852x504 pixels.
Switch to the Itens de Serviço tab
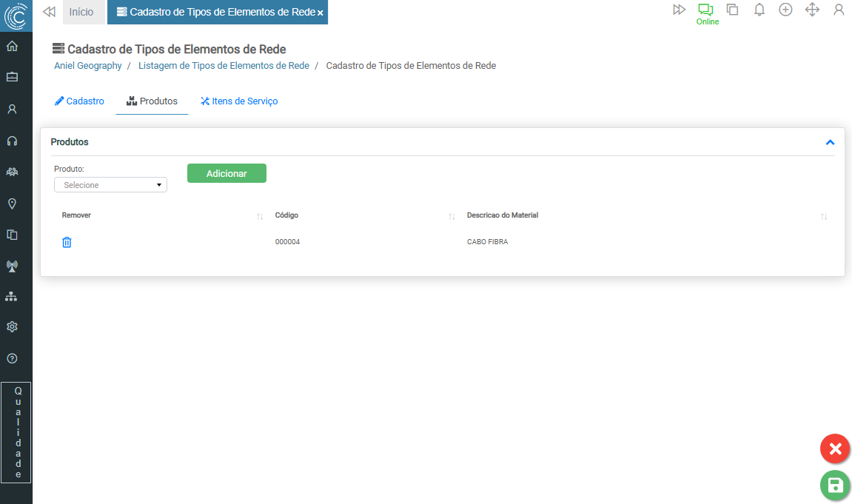pyautogui.click(x=239, y=101)
